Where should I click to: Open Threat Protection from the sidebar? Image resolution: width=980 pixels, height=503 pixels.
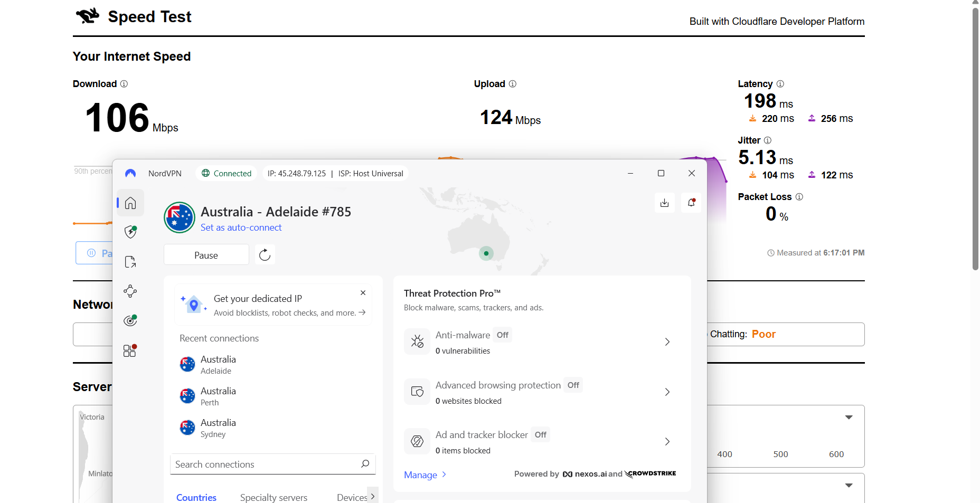pos(130,232)
